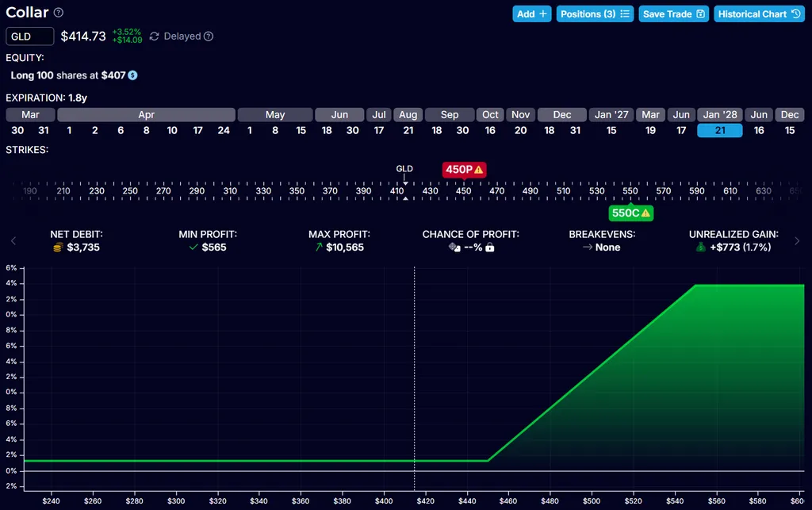Image resolution: width=812 pixels, height=510 pixels.
Task: Click the help icon after Delayed label
Action: pos(209,36)
